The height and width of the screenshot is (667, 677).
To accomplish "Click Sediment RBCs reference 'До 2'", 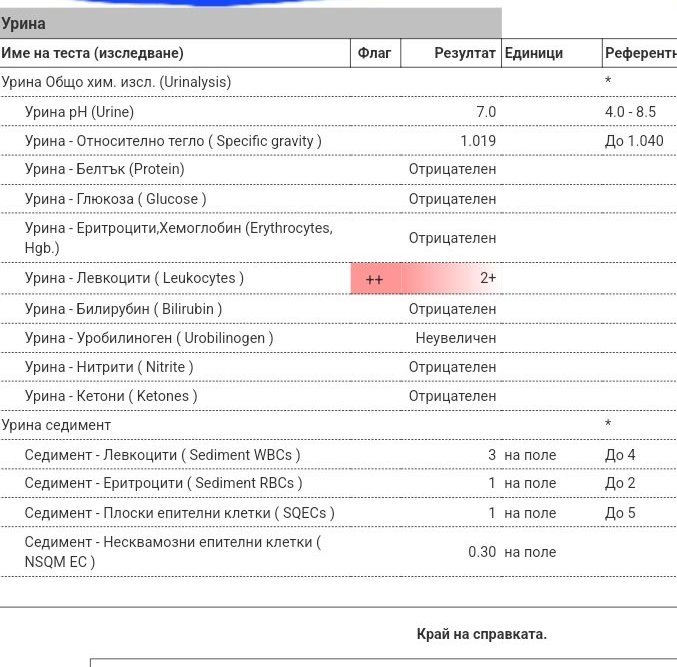I will coord(620,483).
